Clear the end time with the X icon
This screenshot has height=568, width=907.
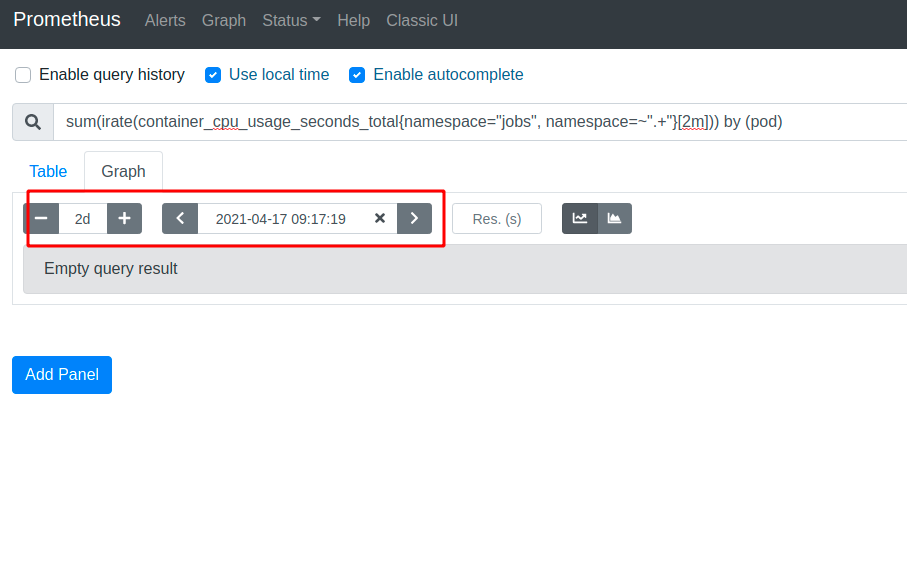380,219
